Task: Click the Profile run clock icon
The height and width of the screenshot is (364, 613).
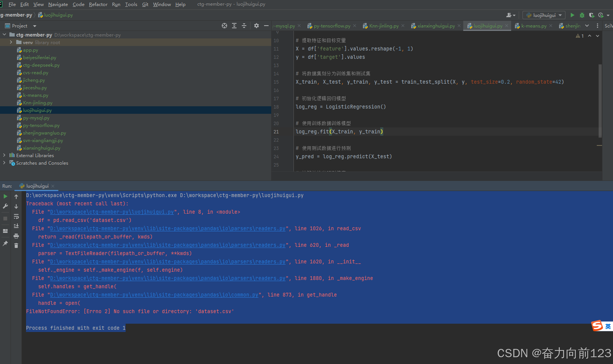Action: click(x=601, y=15)
